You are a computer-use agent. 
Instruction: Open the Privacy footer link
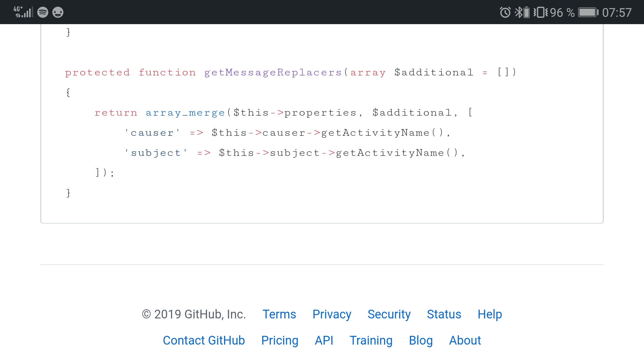pos(332,314)
